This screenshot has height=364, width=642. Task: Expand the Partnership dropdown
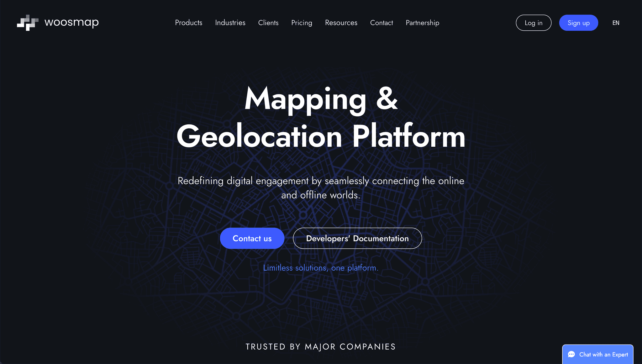click(423, 23)
